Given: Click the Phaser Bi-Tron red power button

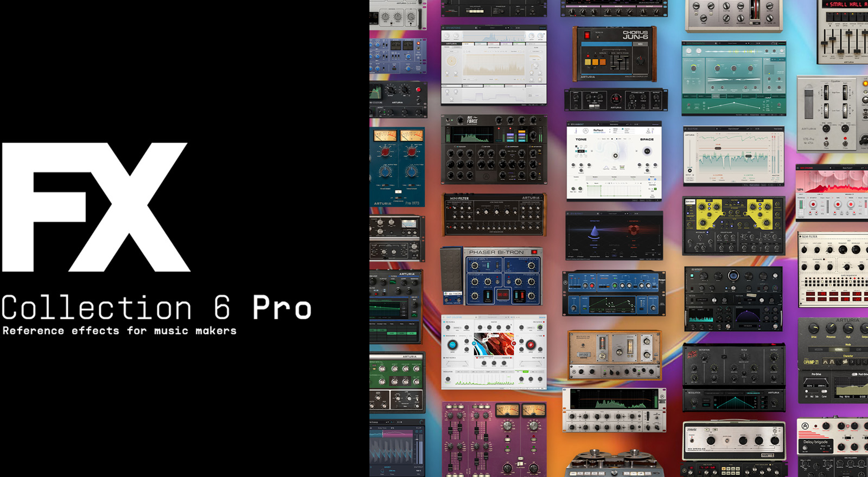Looking at the screenshot, I should pyautogui.click(x=534, y=252).
